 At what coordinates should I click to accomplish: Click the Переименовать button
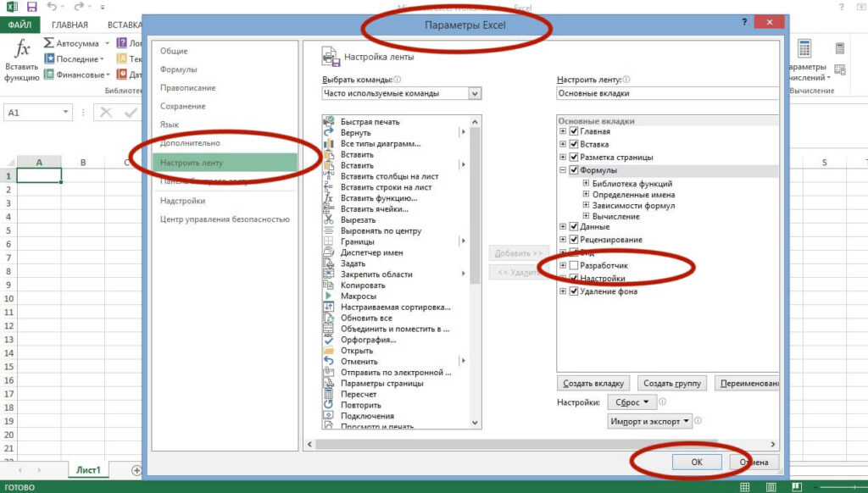pyautogui.click(x=748, y=383)
